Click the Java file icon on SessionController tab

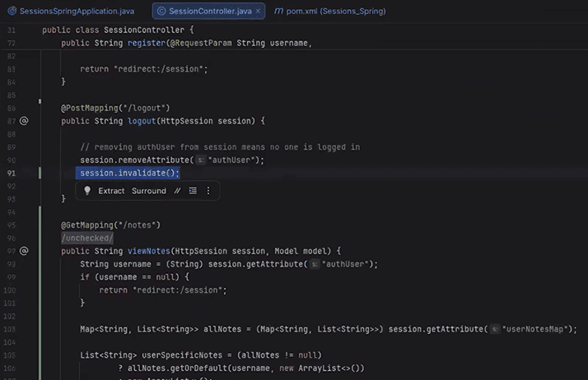click(161, 12)
